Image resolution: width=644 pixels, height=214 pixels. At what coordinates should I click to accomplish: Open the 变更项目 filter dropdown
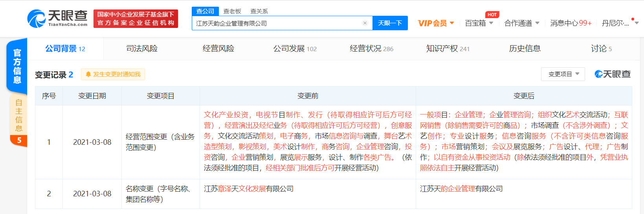coord(563,74)
